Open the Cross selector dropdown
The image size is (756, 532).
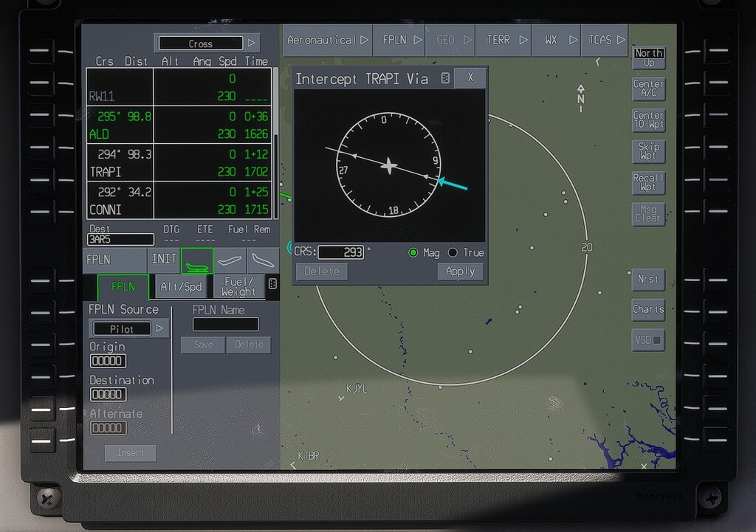207,43
